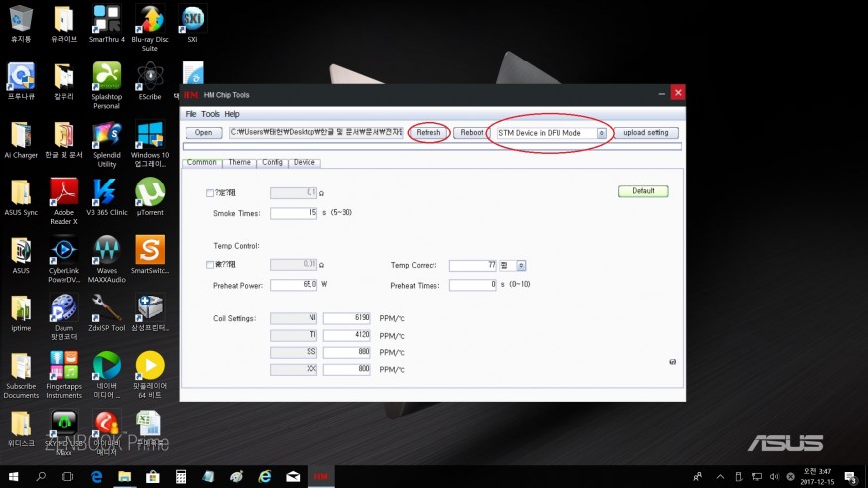The width and height of the screenshot is (868, 488).
Task: Open the Help menu
Action: (x=232, y=114)
